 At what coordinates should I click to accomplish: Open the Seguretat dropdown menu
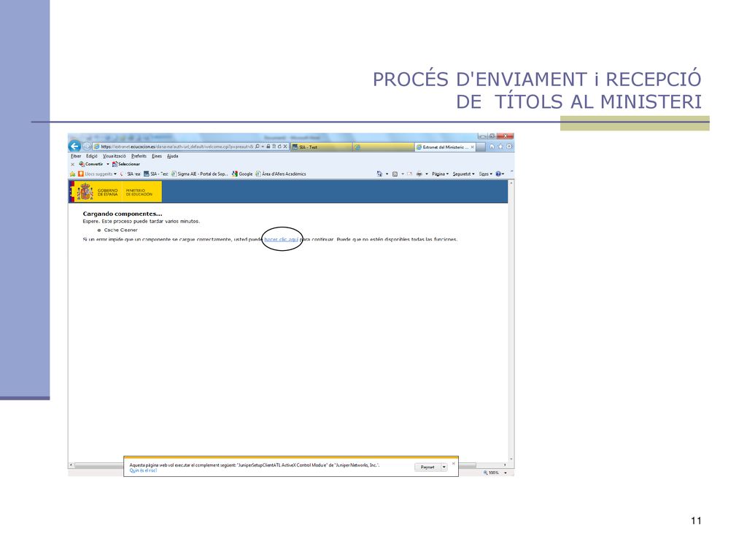click(x=463, y=174)
